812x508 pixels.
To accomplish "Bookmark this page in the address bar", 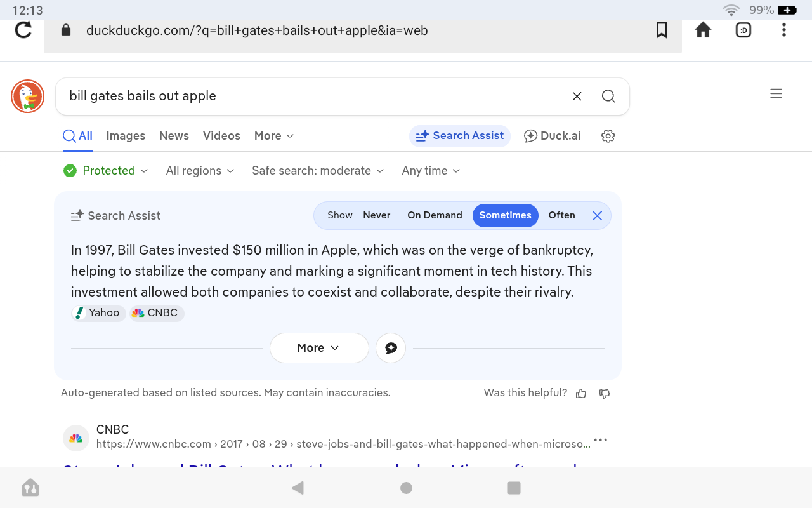I will (661, 30).
